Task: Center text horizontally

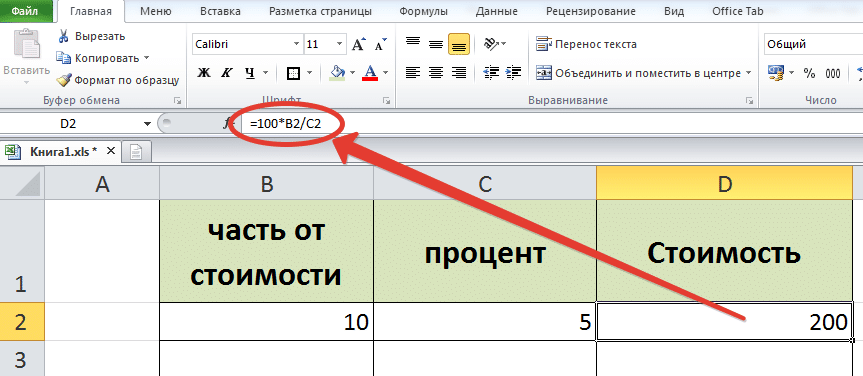Action: point(436,72)
